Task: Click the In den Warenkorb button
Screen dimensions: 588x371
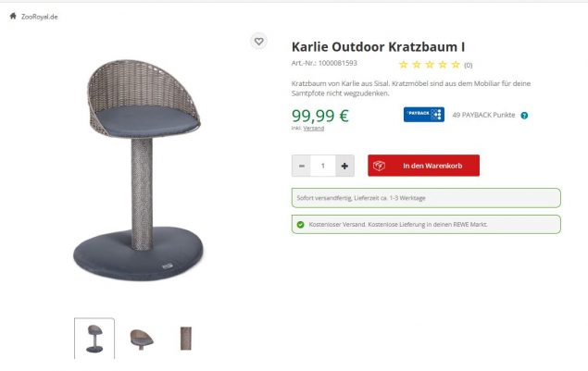Action: (423, 166)
